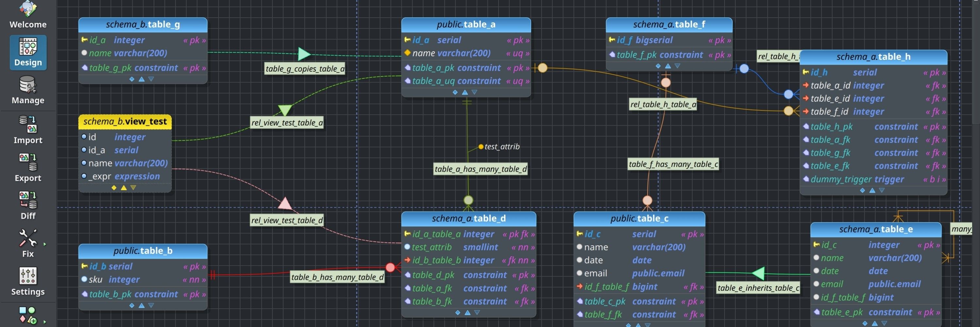Toggle yellow diamond on view_test footer
Image resolution: width=980 pixels, height=327 pixels.
point(114,188)
